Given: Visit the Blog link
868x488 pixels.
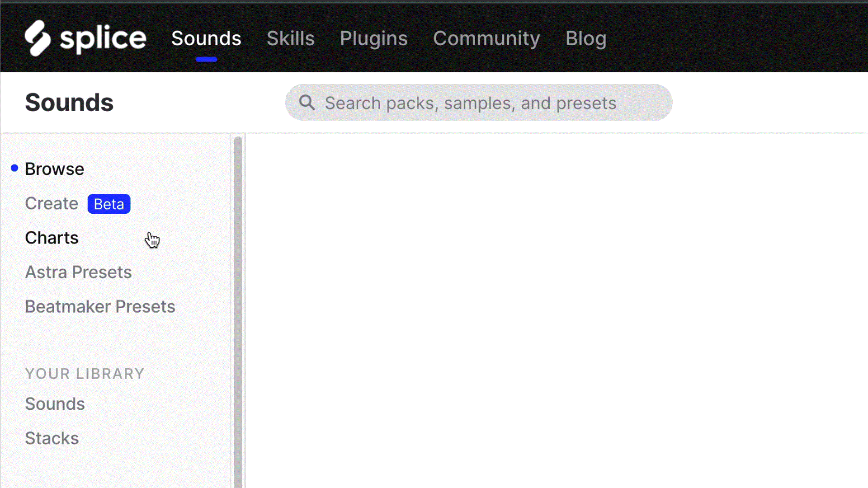Looking at the screenshot, I should [x=586, y=38].
